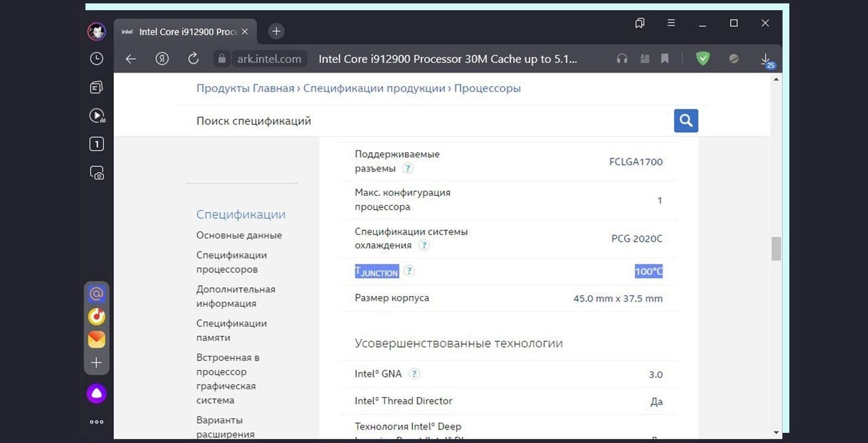Click the FCLGA1700 socket value
Image resolution: width=868 pixels, height=443 pixels.
pyautogui.click(x=636, y=161)
